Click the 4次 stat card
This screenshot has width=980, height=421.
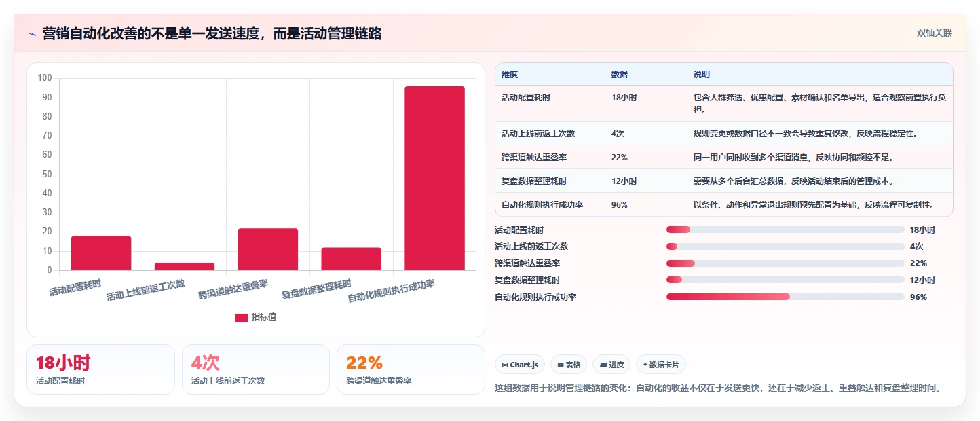click(256, 369)
